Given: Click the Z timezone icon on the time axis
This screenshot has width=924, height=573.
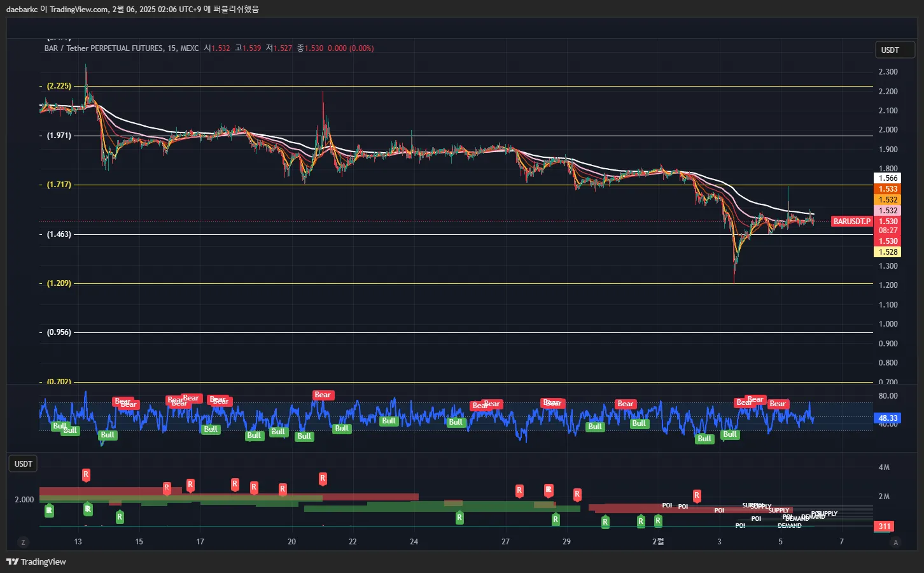Looking at the screenshot, I should click(23, 542).
